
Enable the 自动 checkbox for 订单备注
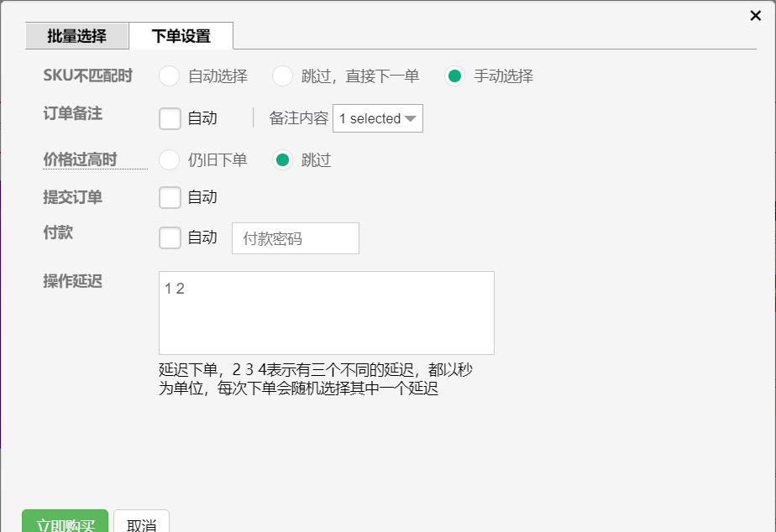coord(169,118)
